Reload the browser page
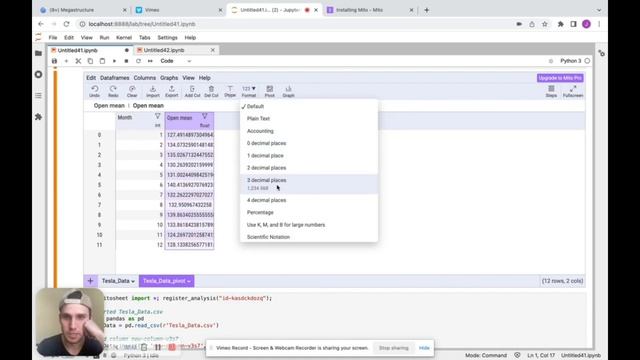The height and width of the screenshot is (360, 640). 66,24
